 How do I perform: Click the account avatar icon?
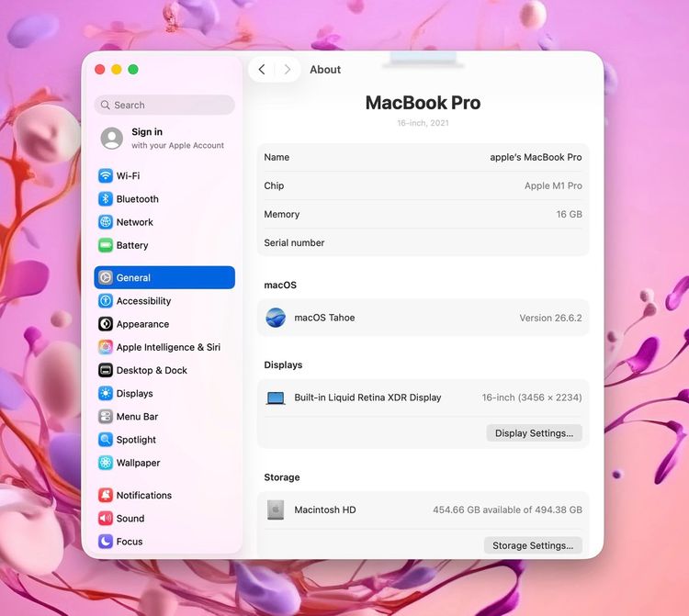(x=111, y=139)
